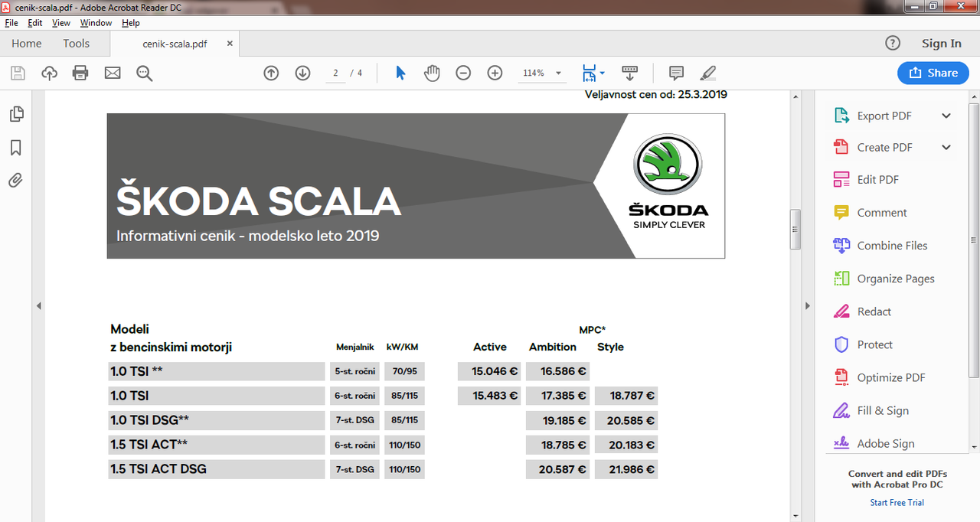This screenshot has height=522, width=980.
Task: Open the scrolling mode tool
Action: [x=629, y=73]
